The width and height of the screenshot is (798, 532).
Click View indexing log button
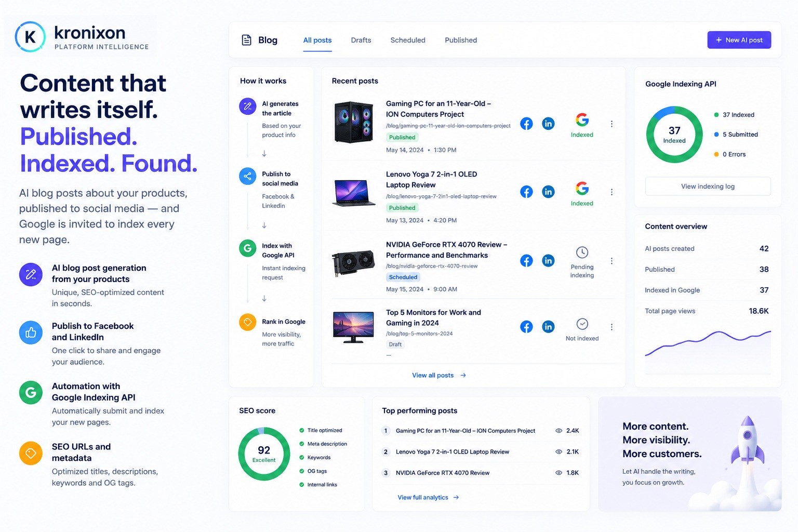tap(708, 186)
